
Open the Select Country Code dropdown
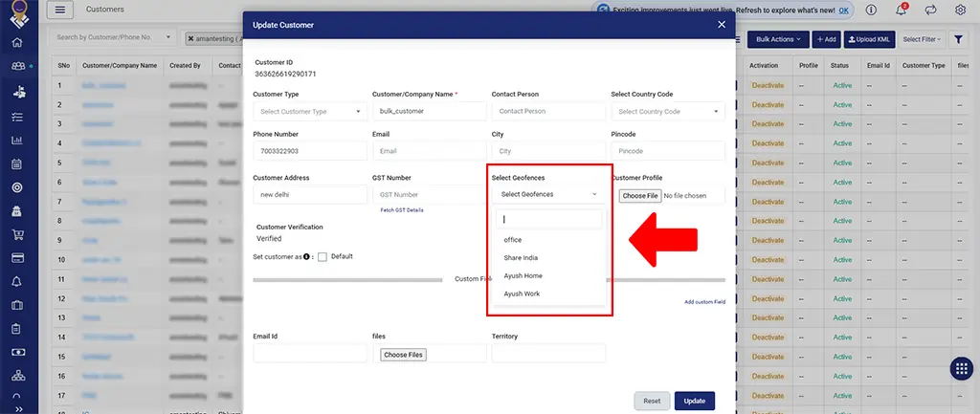coord(668,112)
